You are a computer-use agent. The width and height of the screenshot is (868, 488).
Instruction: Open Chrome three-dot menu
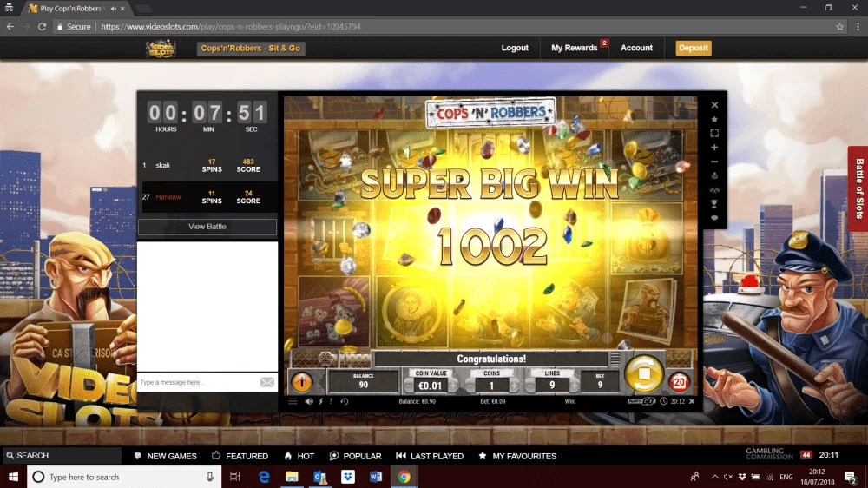(x=858, y=27)
